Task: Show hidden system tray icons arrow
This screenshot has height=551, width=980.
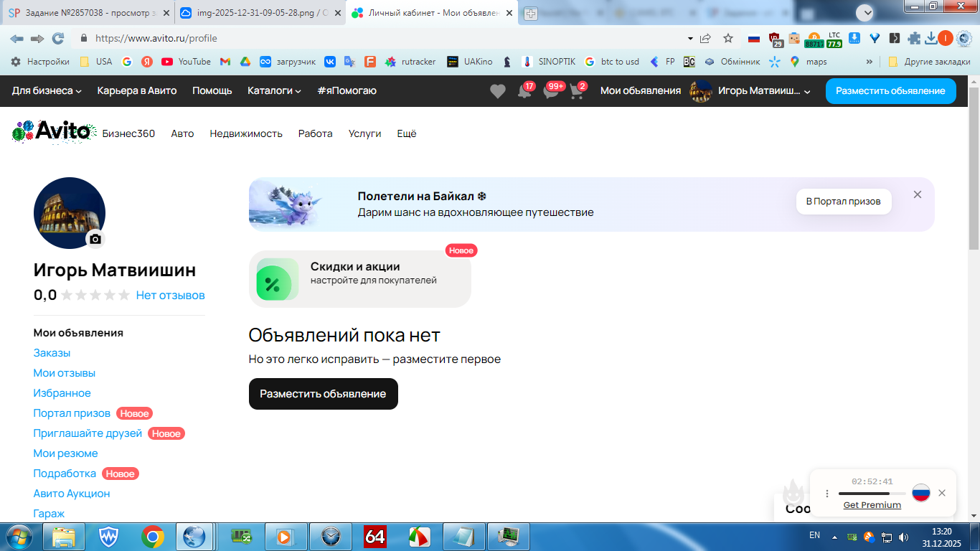Action: (834, 537)
